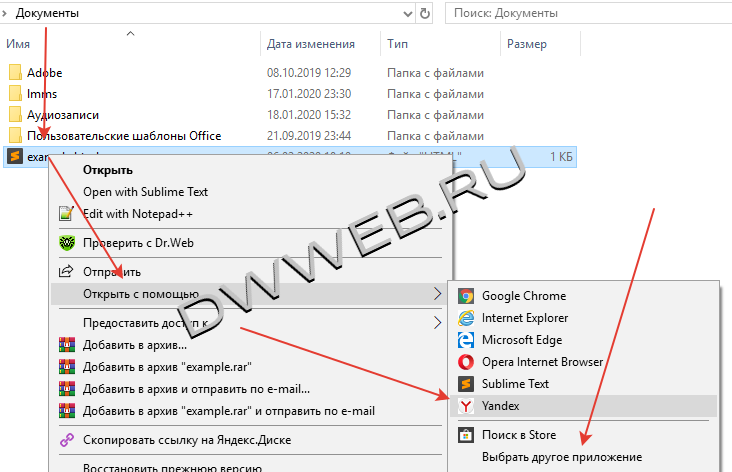Select Отправить in the context menu
The image size is (732, 472).
[x=112, y=272]
